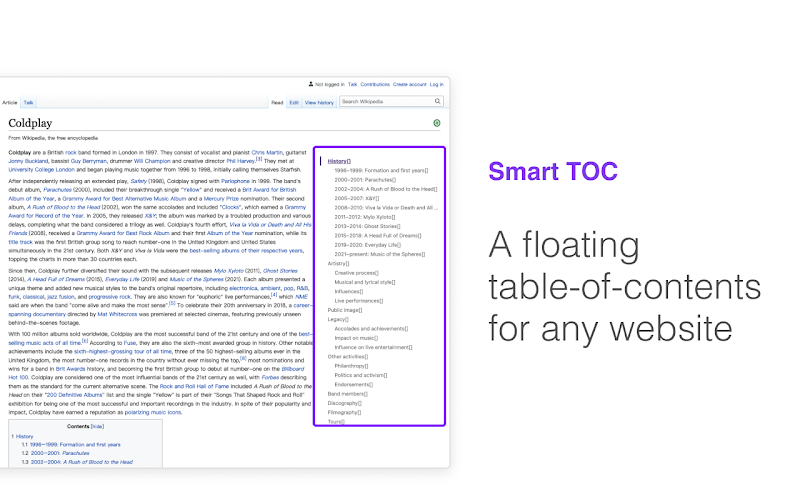Go to Live performances in TOC panel
The image size is (800, 500).
(x=359, y=301)
